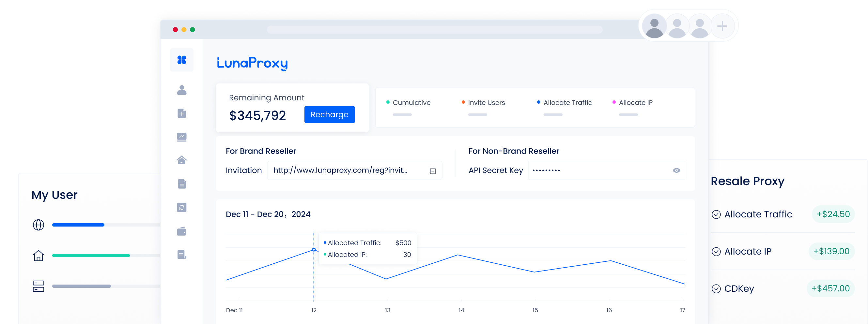Toggle the CDKey check circle

pyautogui.click(x=716, y=289)
